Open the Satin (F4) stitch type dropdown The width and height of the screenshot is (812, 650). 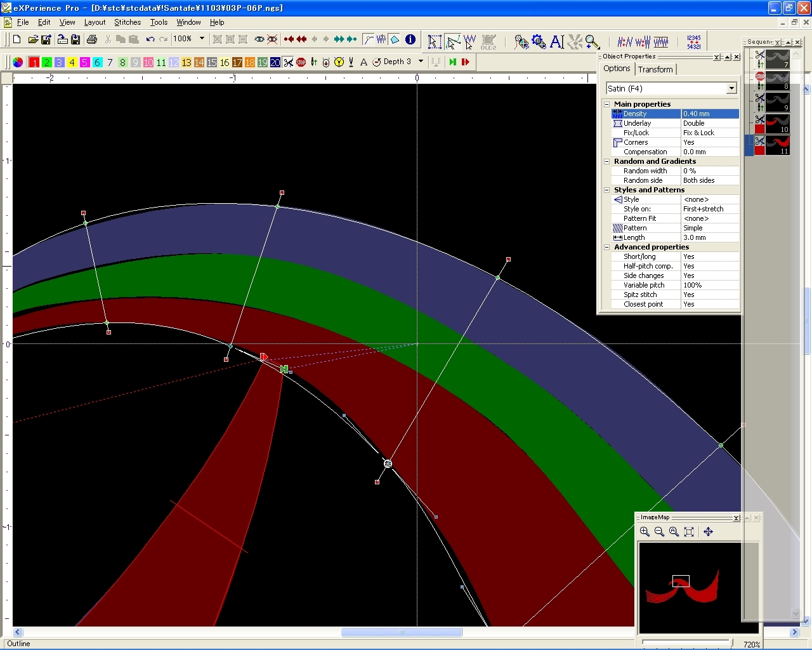click(731, 88)
